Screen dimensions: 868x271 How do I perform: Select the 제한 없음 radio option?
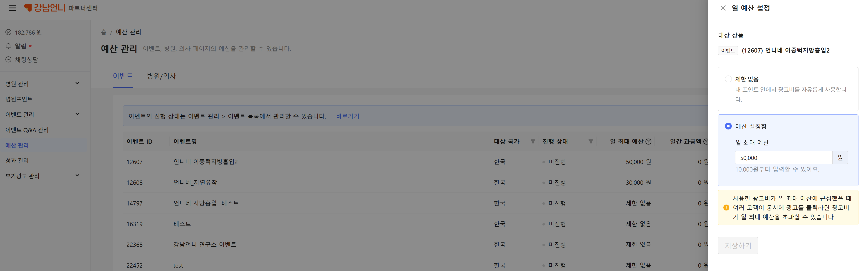point(728,79)
